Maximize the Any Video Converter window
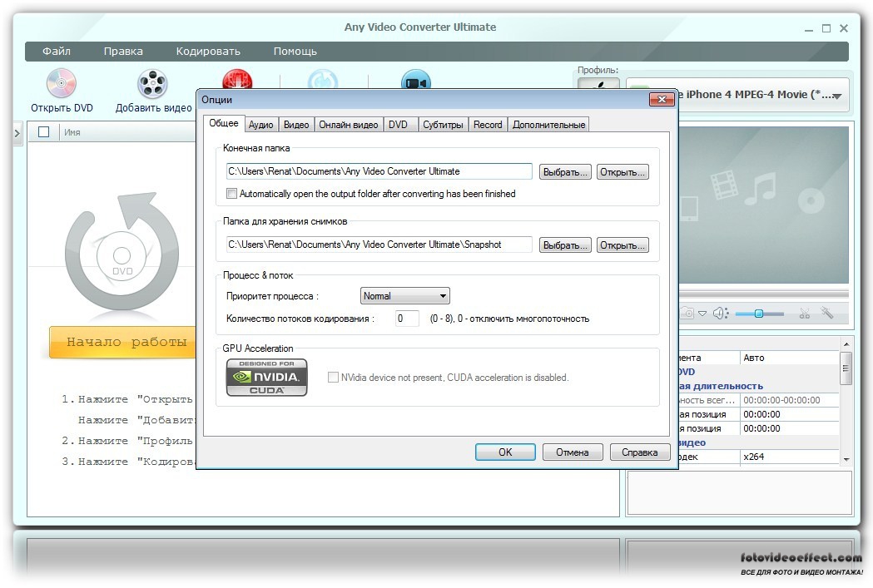This screenshot has height=588, width=873. pyautogui.click(x=826, y=28)
